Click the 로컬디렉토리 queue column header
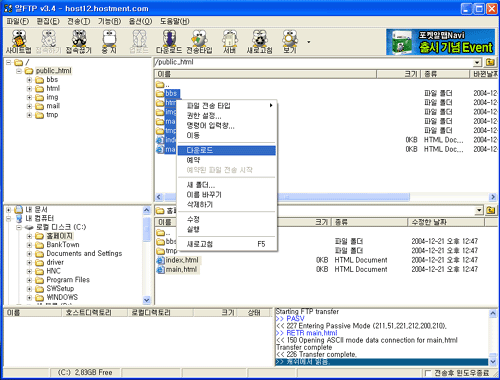Image resolution: width=500 pixels, height=380 pixels. pos(160,313)
